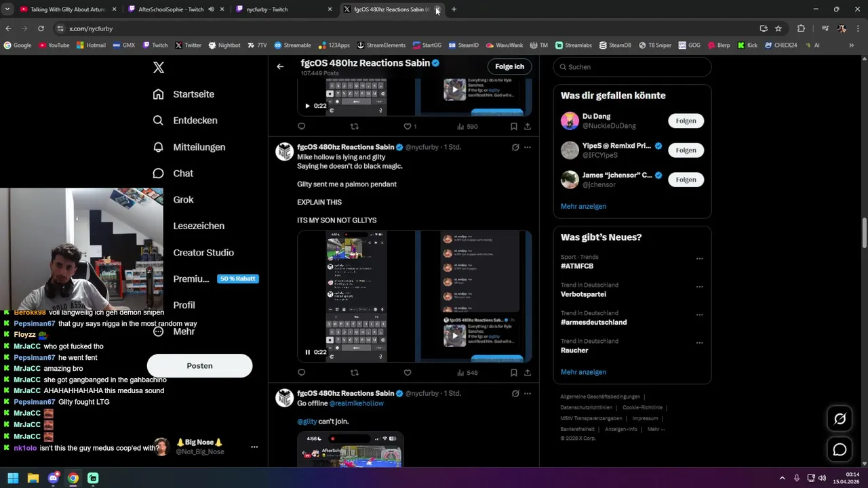Click Mehr anzeigen under suggested accounts
The width and height of the screenshot is (868, 488).
583,206
